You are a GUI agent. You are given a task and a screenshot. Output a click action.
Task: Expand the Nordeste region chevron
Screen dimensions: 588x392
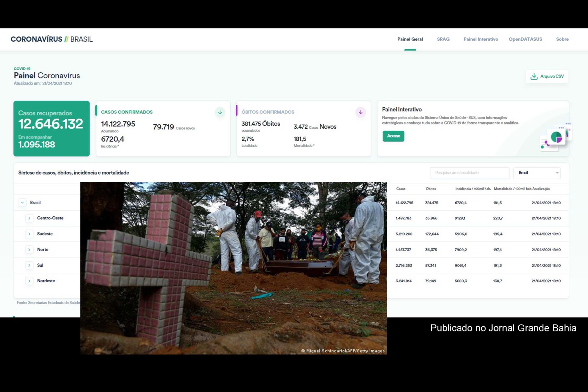pos(29,281)
